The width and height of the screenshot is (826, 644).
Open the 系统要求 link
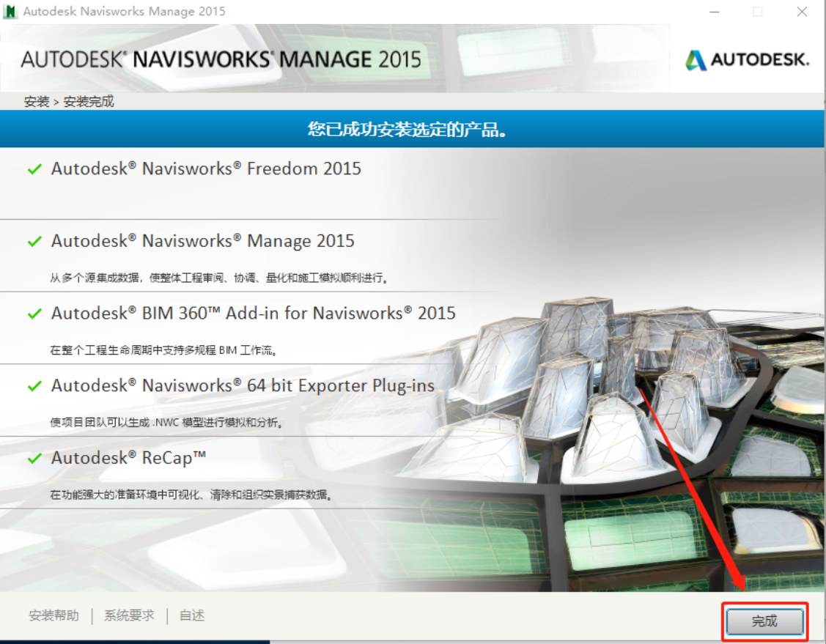(129, 615)
